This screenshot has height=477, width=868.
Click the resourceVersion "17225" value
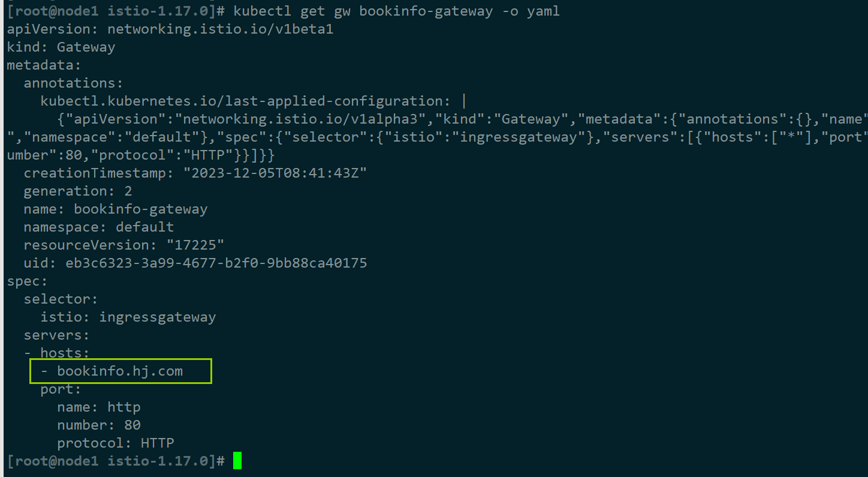[x=195, y=245]
